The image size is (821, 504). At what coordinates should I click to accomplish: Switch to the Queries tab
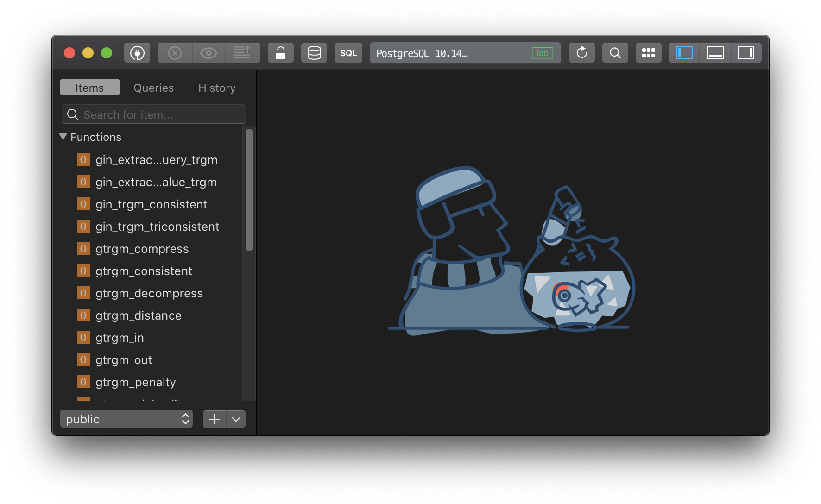(x=153, y=88)
